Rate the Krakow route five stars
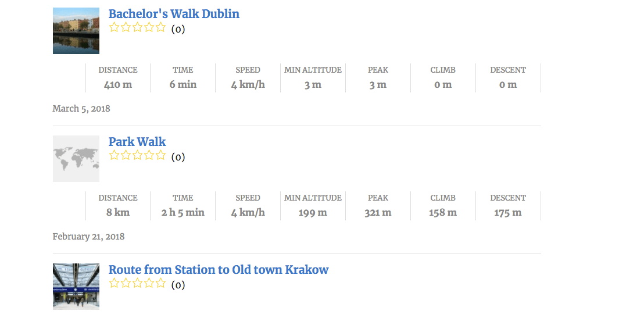644x314 pixels. click(161, 283)
